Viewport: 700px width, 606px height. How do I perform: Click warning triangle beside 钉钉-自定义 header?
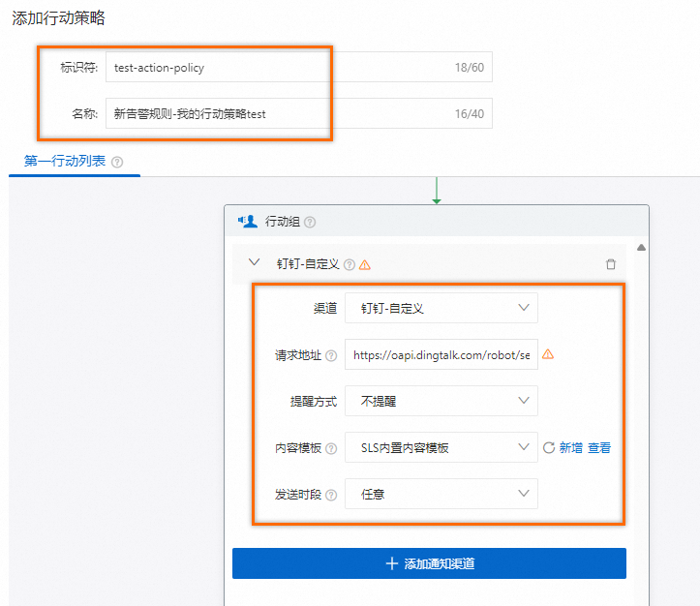[365, 265]
